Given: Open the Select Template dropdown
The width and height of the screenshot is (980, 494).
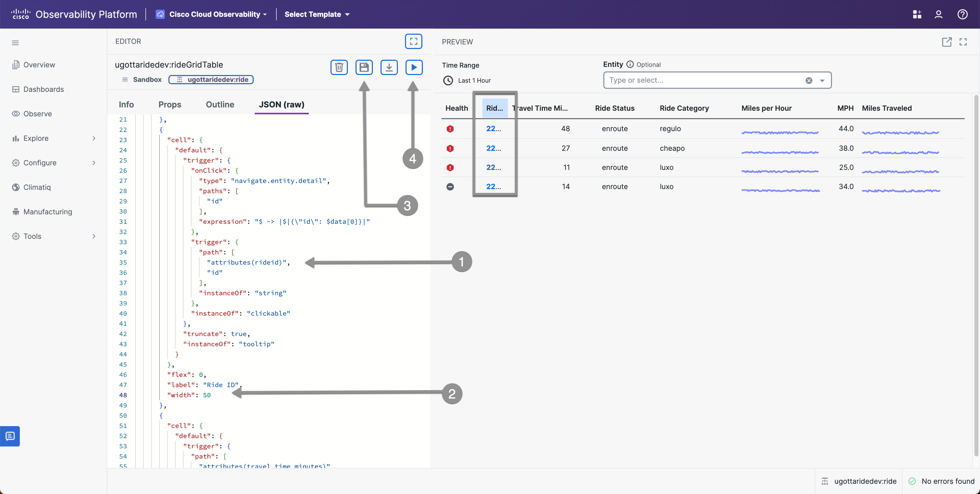Looking at the screenshot, I should point(316,15).
